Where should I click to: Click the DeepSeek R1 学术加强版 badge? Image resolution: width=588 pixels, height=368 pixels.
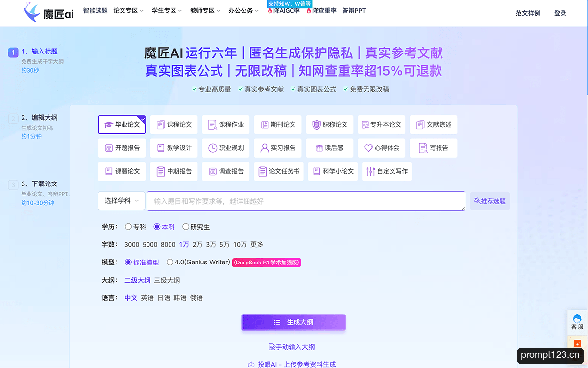tap(266, 263)
